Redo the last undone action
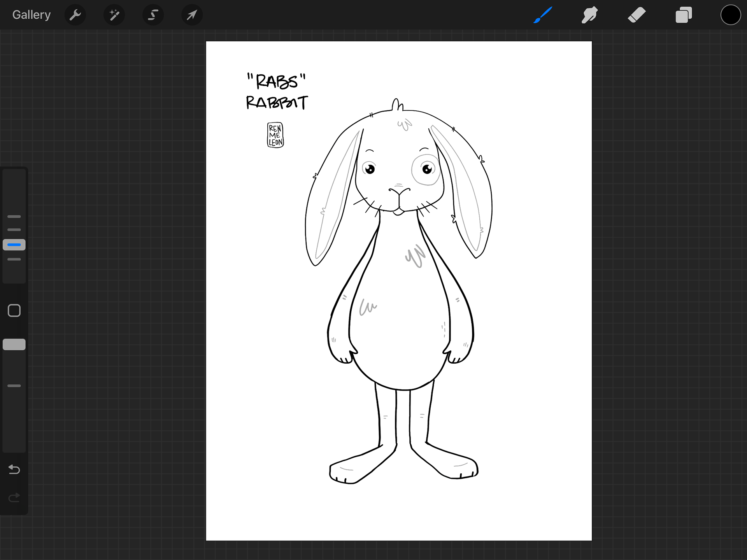The image size is (747, 560). [x=14, y=497]
